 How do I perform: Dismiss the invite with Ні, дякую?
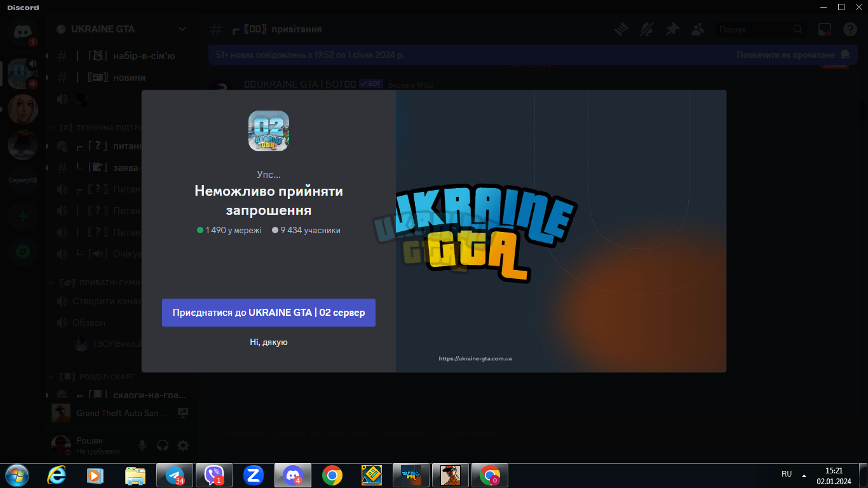(x=269, y=342)
